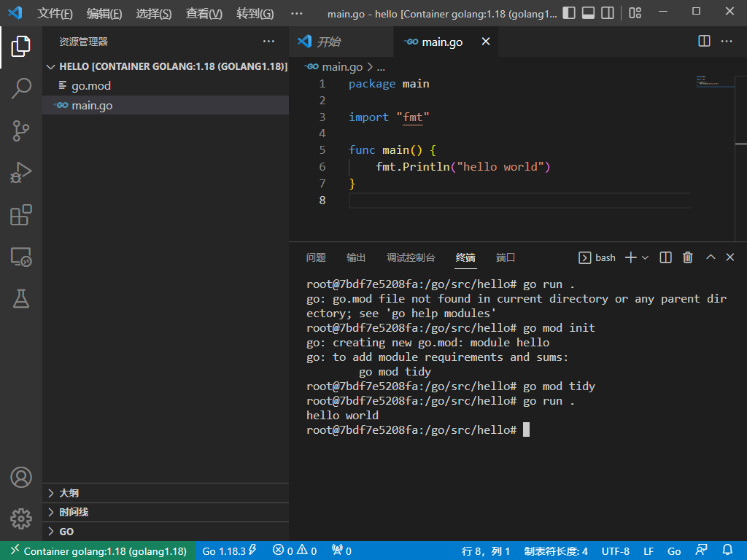Screen dimensions: 747x560
Task: Switch to the 输出 panel tab
Action: pyautogui.click(x=356, y=257)
